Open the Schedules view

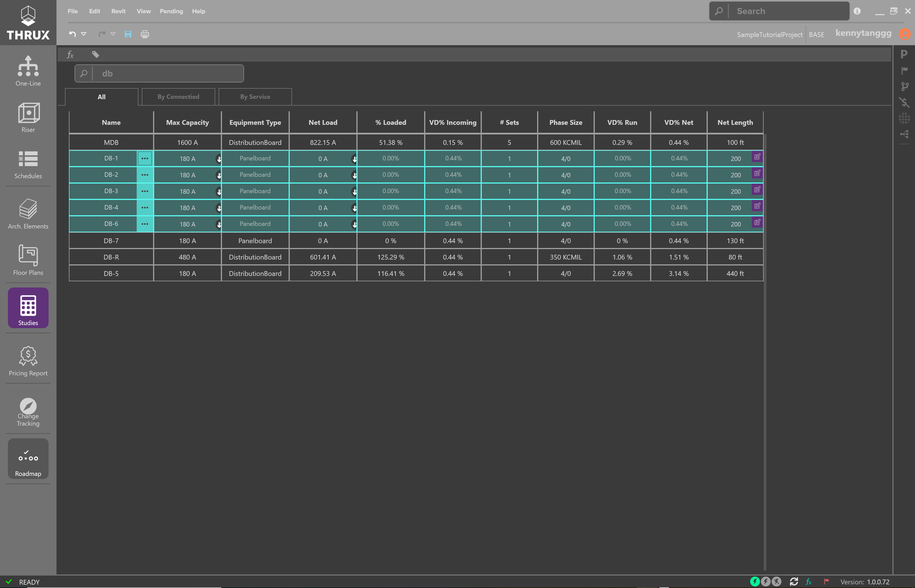click(x=28, y=164)
